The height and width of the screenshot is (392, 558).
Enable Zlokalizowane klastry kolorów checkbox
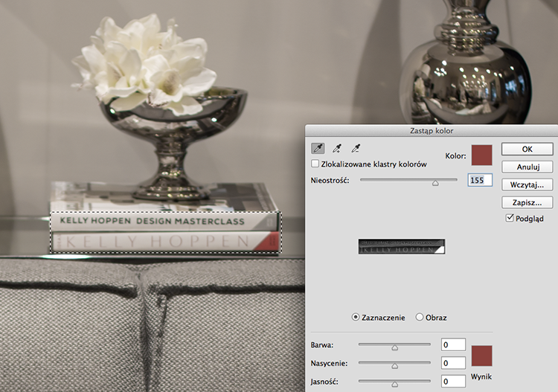coord(315,164)
